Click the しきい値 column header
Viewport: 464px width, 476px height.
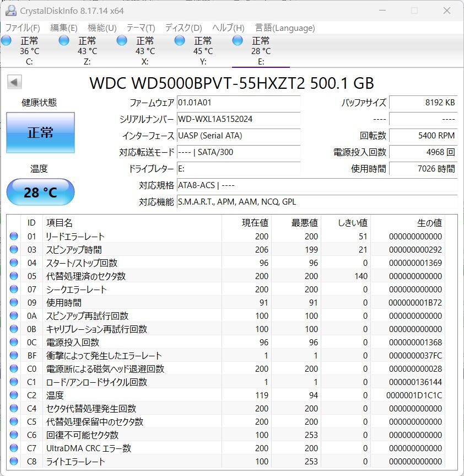click(346, 223)
